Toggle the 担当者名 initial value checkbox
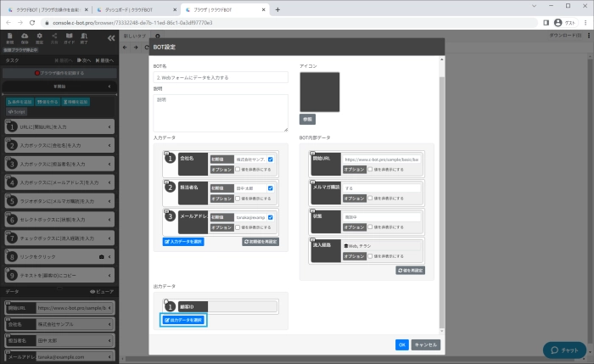The width and height of the screenshot is (594, 364). (x=271, y=188)
